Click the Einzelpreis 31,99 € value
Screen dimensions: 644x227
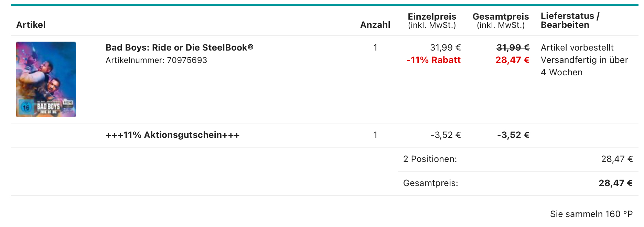(x=445, y=47)
